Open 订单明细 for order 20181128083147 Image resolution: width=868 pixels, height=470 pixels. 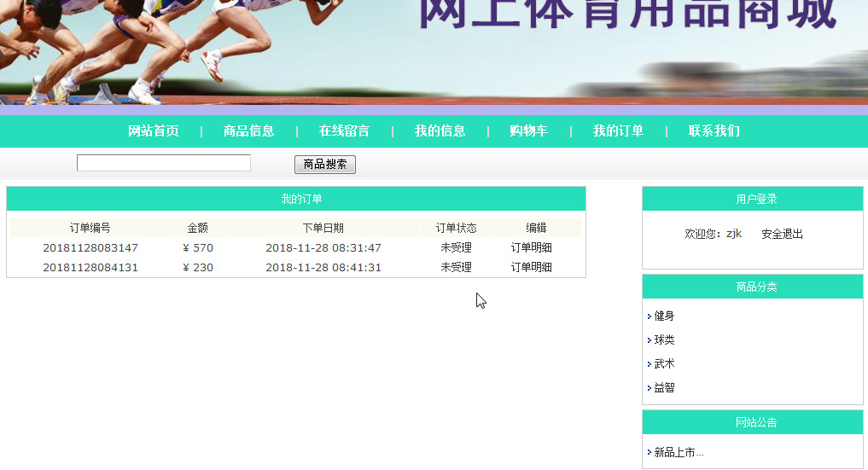point(531,247)
